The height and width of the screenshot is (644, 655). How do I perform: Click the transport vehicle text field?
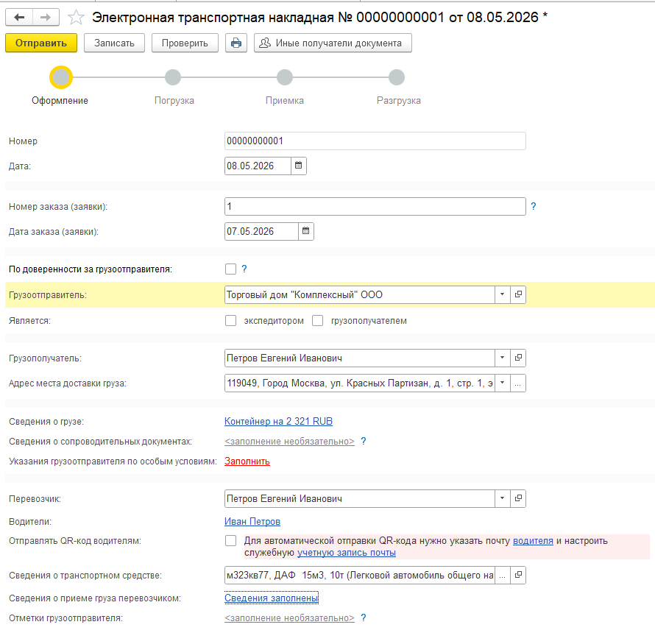(360, 575)
